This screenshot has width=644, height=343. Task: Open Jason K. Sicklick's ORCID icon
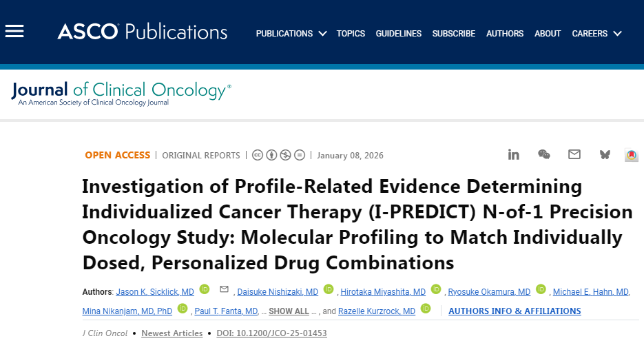pos(204,290)
